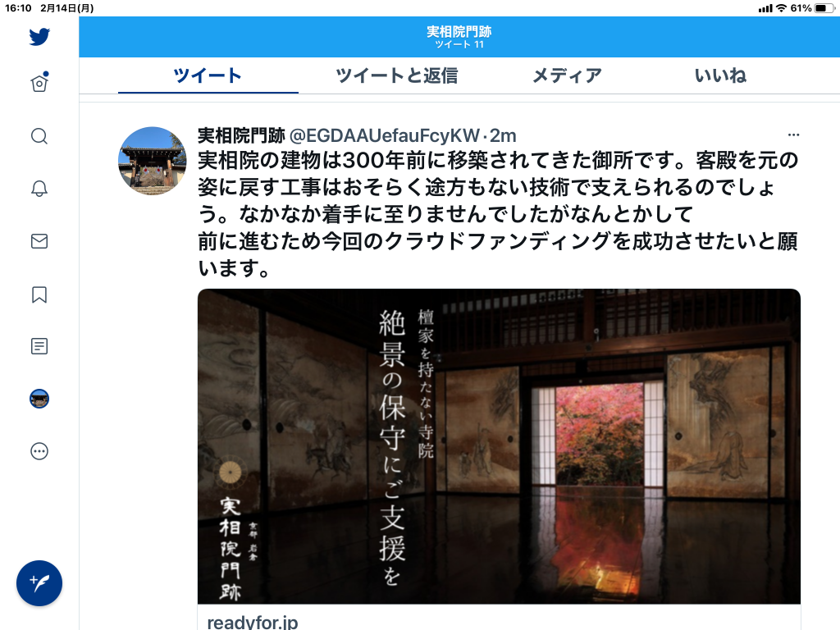The width and height of the screenshot is (840, 630).
Task: Open profile avatar icon in sidebar
Action: (39, 399)
